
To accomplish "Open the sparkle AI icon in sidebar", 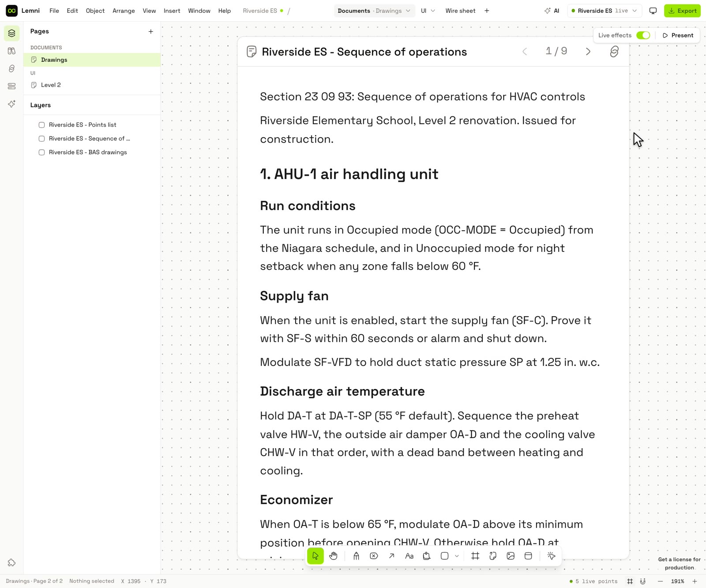I will coord(11,104).
